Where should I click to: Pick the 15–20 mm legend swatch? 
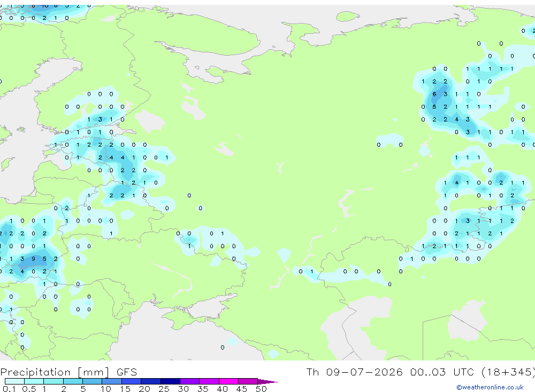pyautogui.click(x=132, y=381)
